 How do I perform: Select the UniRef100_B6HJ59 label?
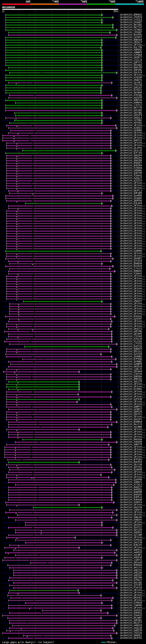(131, 67)
